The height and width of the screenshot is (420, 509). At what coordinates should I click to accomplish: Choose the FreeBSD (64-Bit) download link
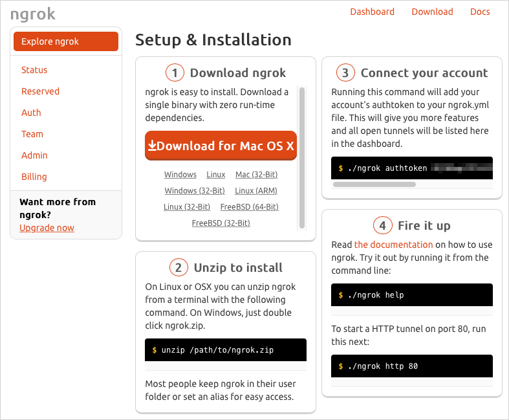(249, 207)
